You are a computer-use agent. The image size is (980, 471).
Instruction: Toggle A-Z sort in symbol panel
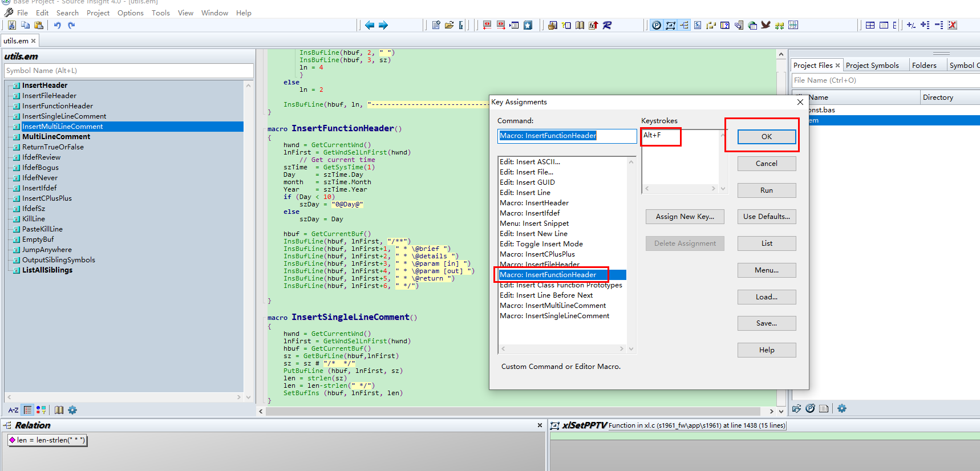point(13,410)
